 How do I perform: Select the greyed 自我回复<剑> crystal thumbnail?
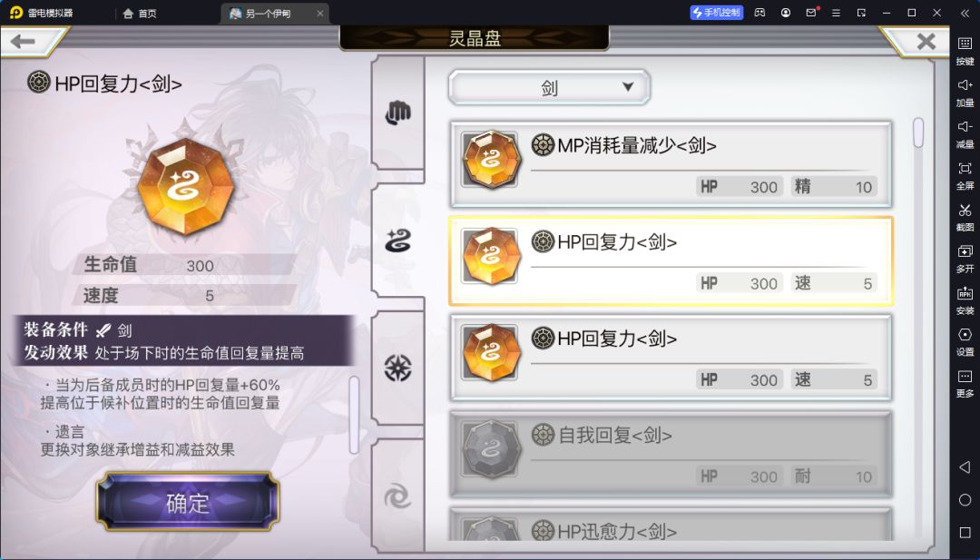[x=491, y=448]
